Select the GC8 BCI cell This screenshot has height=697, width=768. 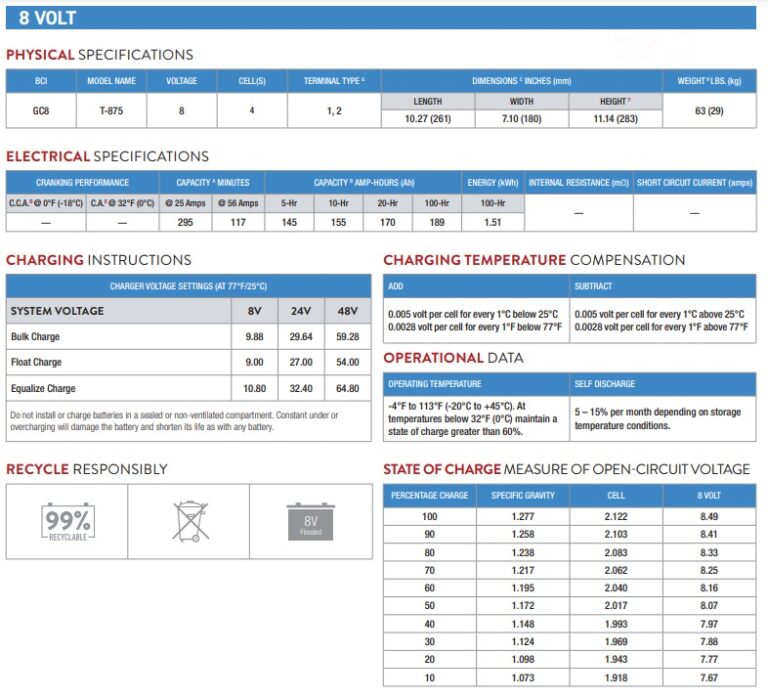[x=41, y=111]
